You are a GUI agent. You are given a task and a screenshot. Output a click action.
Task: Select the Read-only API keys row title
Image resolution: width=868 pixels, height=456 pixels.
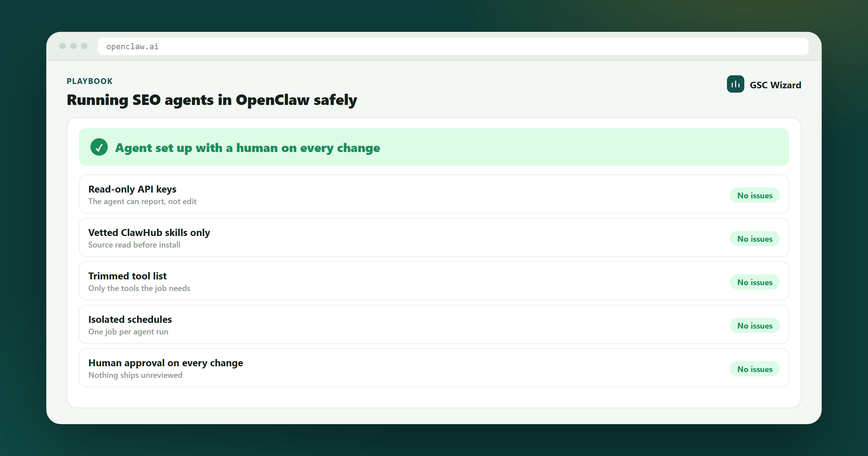(x=132, y=189)
